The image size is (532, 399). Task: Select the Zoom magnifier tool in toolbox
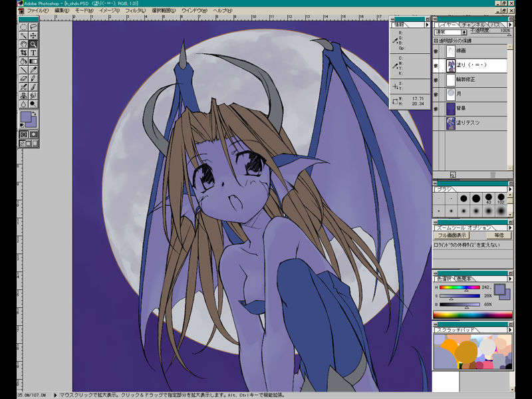click(x=33, y=44)
